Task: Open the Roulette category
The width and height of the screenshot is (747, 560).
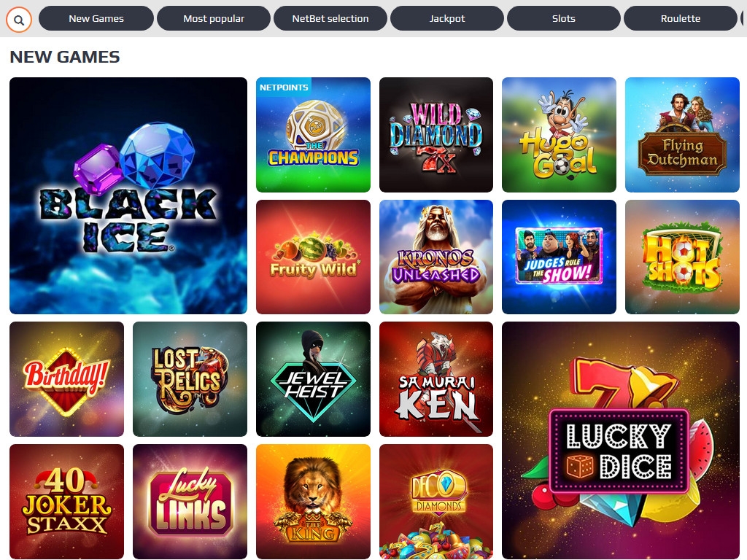Action: [681, 18]
